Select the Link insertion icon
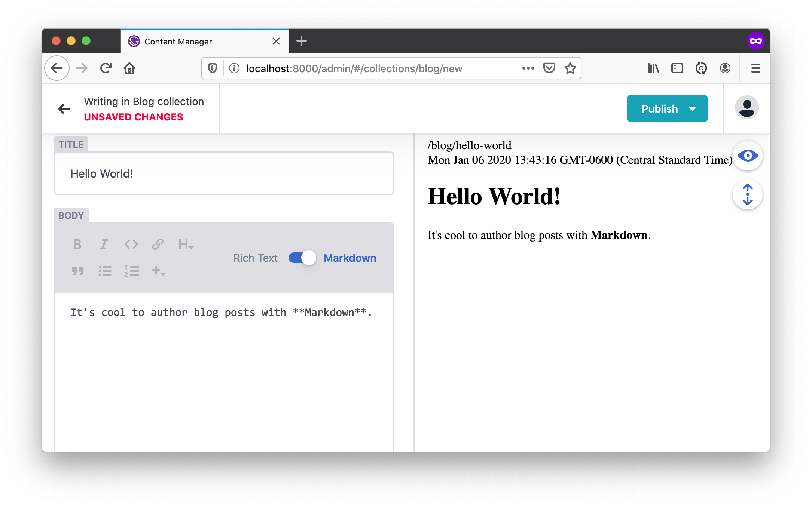 (x=157, y=244)
